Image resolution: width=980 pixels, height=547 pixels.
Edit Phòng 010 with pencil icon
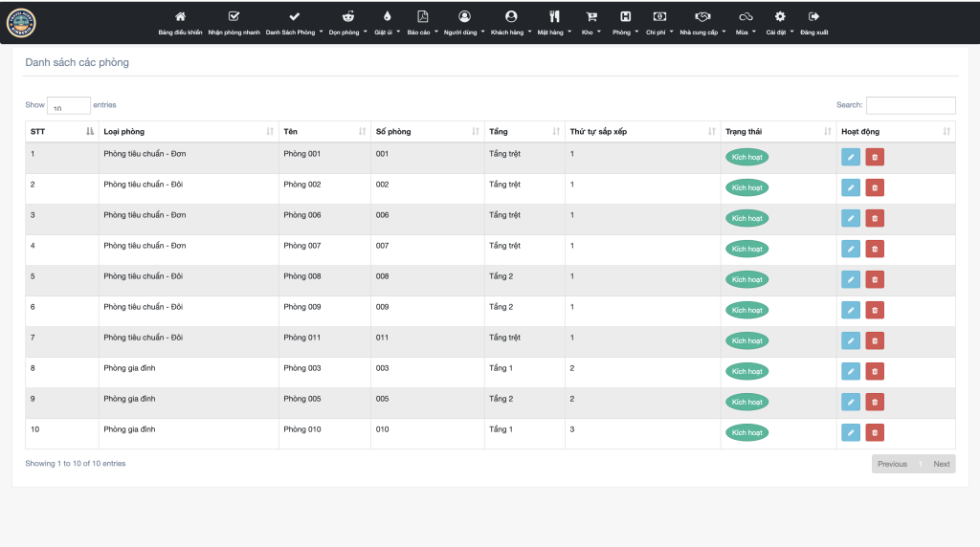(851, 433)
